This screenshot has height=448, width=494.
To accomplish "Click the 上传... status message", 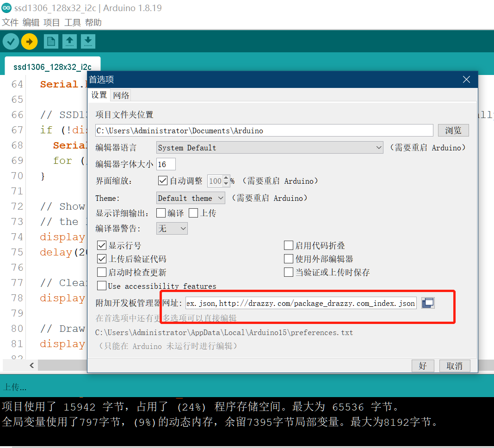I will (14, 387).
